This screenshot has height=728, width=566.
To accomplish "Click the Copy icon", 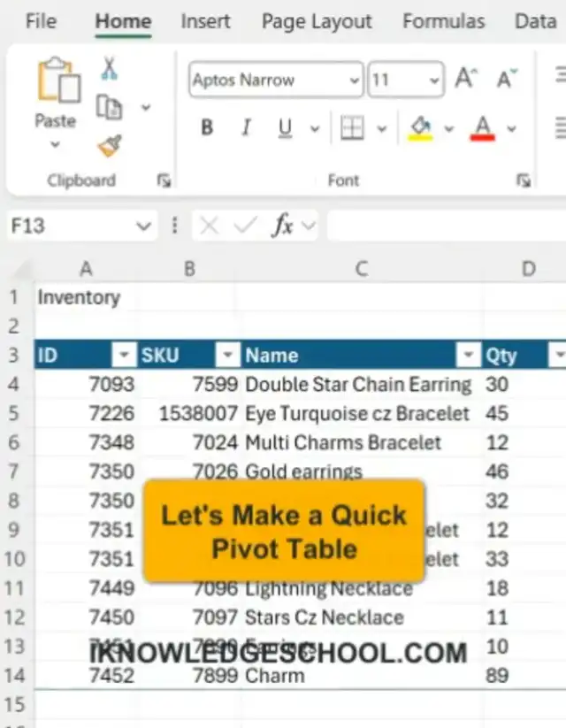I will [x=109, y=107].
